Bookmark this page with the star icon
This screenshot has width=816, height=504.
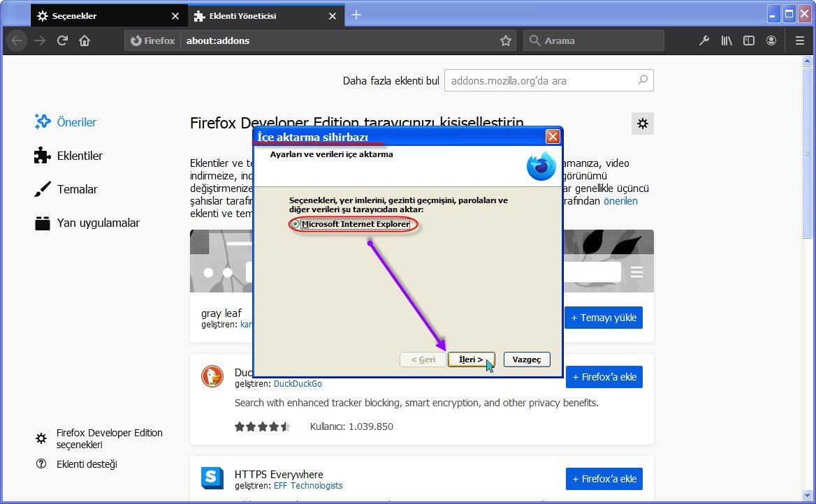(505, 40)
